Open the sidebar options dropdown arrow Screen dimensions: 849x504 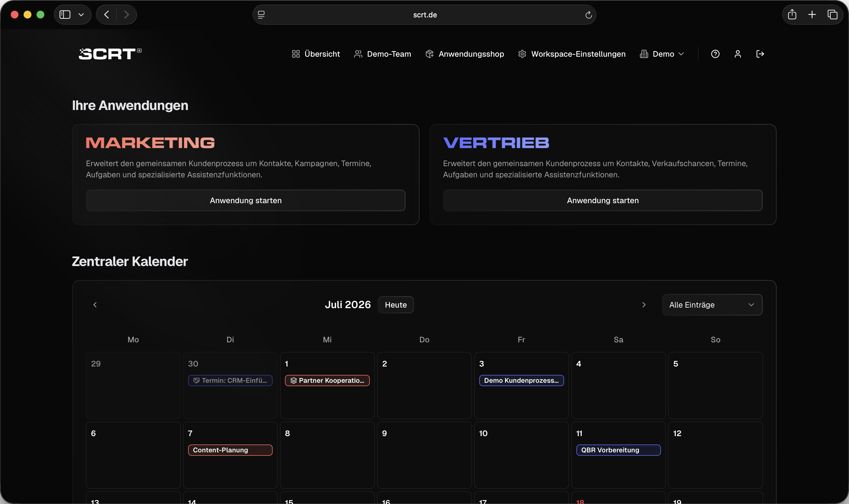click(81, 15)
